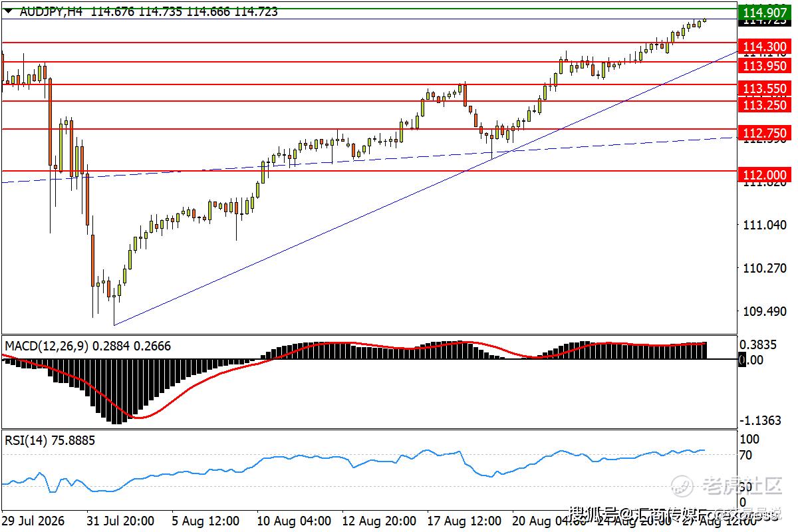Click the 老虎社区 watermark logo

pos(726,487)
